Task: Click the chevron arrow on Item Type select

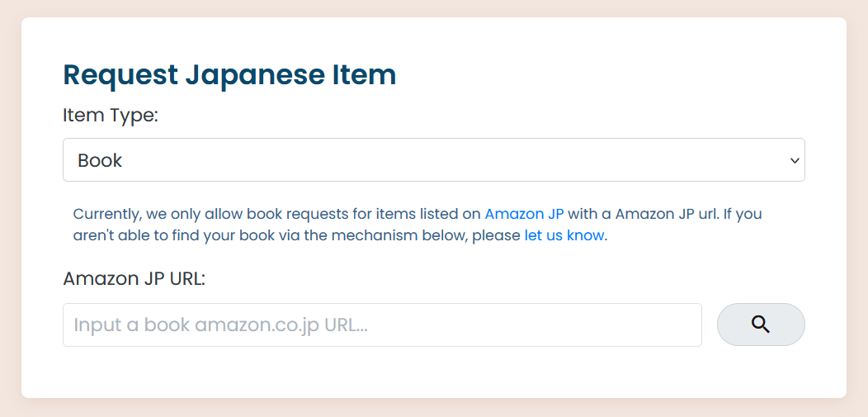Action: (x=795, y=160)
